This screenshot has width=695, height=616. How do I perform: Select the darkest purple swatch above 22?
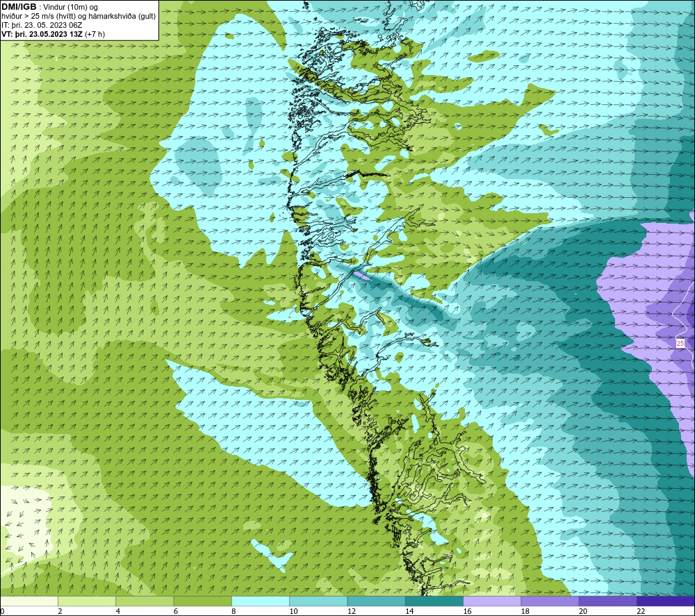point(666,601)
